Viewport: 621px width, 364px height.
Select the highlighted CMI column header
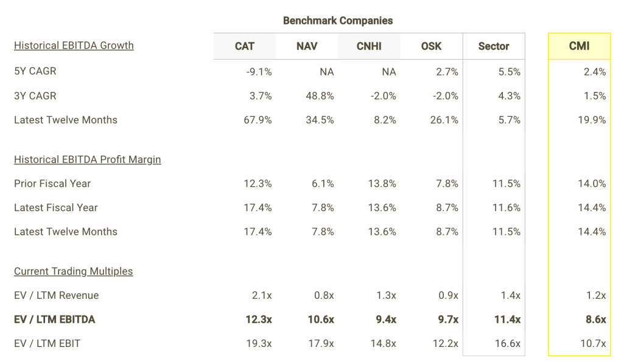580,46
